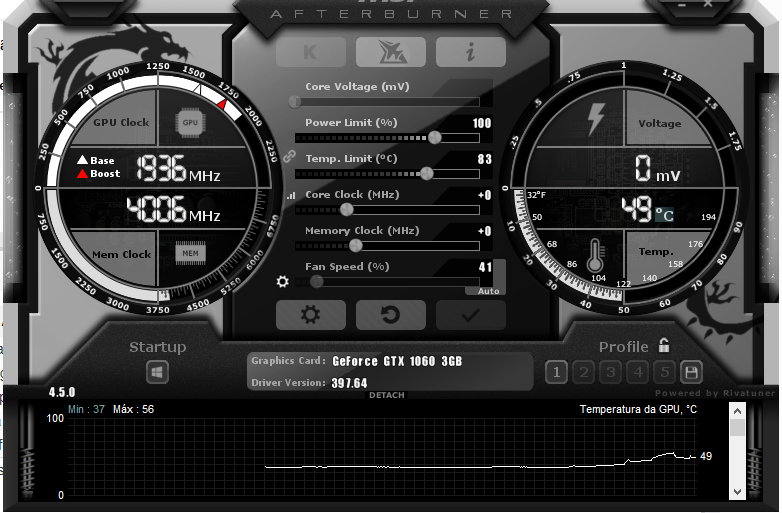Click the Fan Speed value 41
782x513 pixels.
485,267
